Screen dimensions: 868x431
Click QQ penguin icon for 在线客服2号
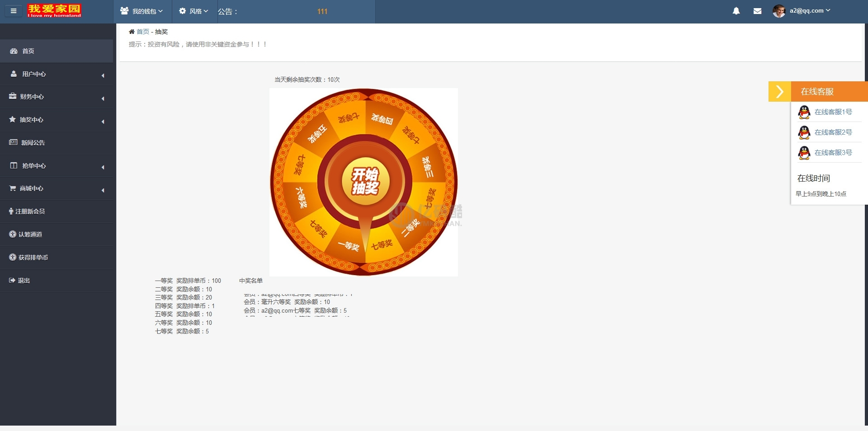804,132
